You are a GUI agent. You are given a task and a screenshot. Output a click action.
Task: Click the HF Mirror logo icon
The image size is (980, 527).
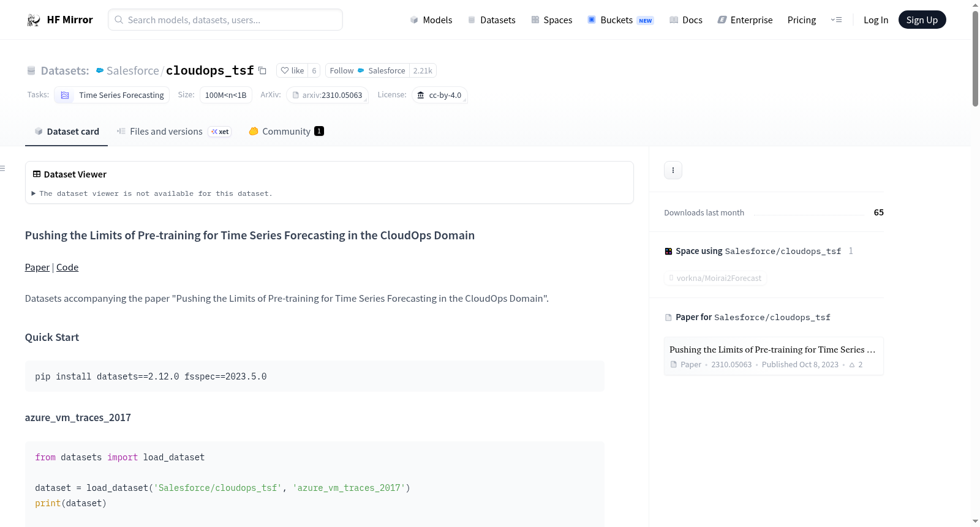(34, 20)
